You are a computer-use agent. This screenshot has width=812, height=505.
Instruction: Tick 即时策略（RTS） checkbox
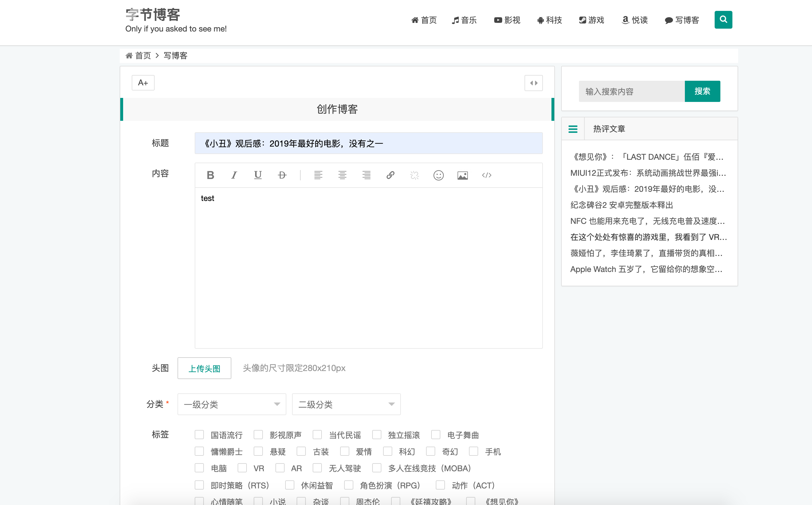199,485
